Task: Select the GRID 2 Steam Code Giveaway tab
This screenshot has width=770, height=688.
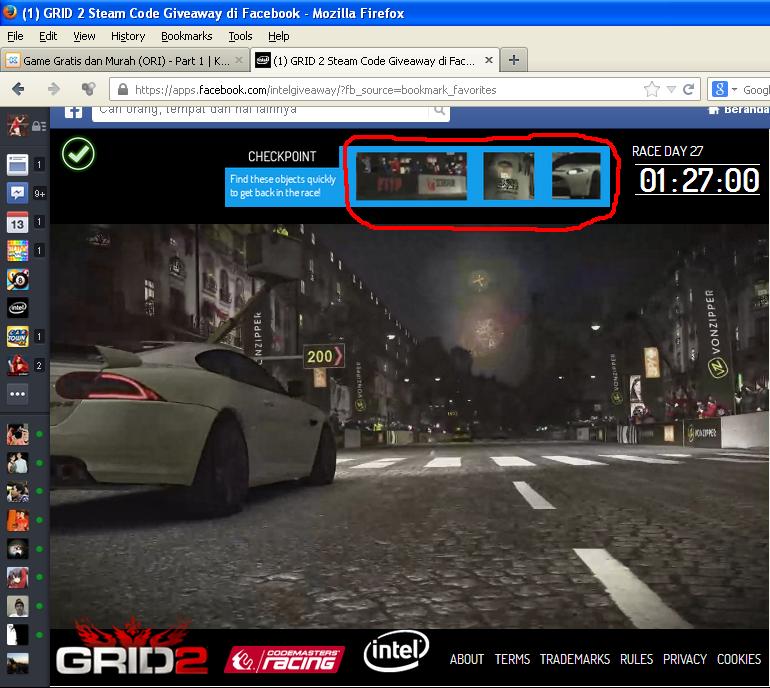Action: (x=375, y=60)
